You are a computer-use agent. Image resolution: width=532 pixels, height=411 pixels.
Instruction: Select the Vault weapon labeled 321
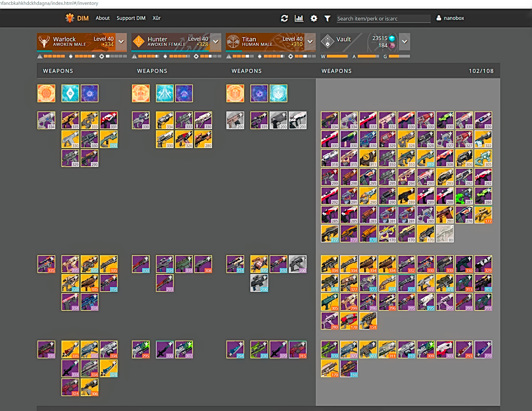tap(445, 283)
